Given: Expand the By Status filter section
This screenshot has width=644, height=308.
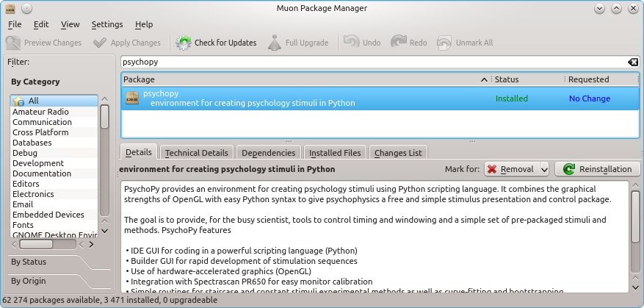Looking at the screenshot, I should tap(28, 262).
